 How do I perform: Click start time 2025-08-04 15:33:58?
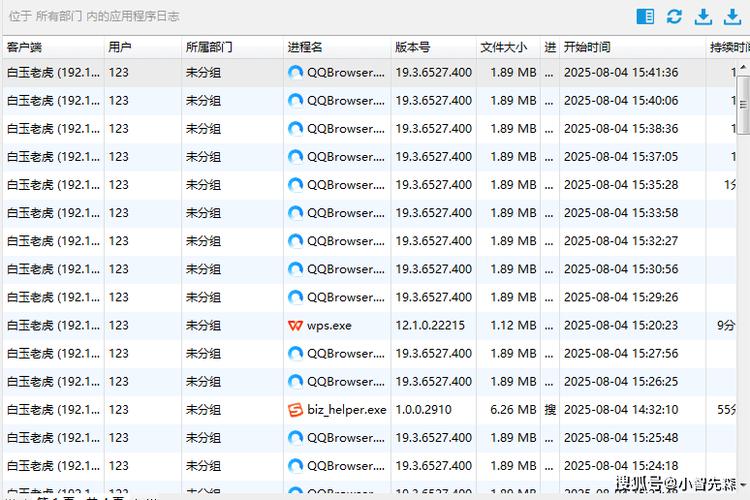pyautogui.click(x=621, y=213)
